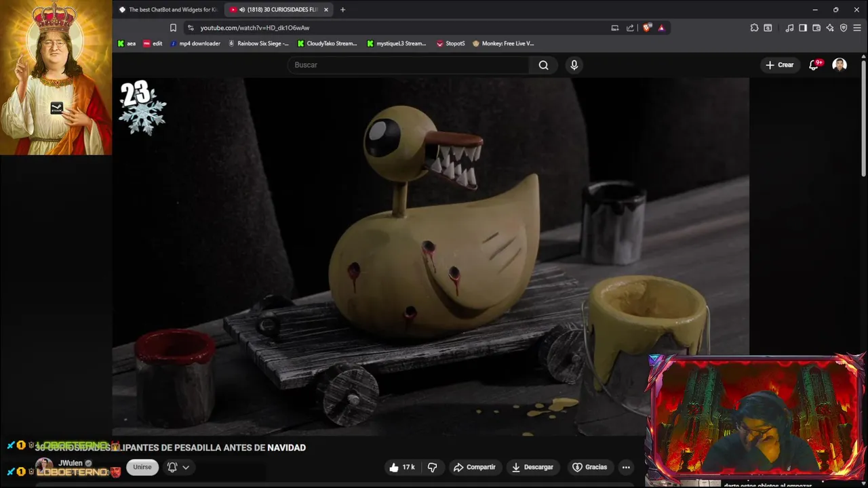
Task: Click the 'Descargar' download button
Action: 532,467
